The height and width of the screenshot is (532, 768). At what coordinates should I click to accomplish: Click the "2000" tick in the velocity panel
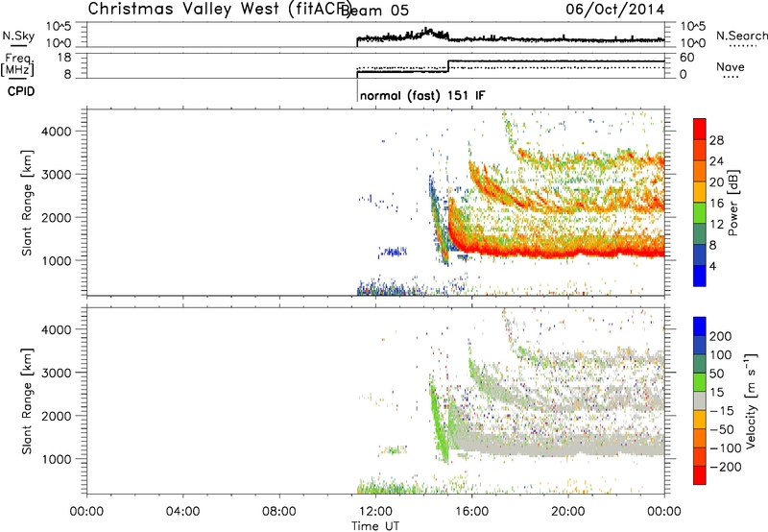(57, 416)
